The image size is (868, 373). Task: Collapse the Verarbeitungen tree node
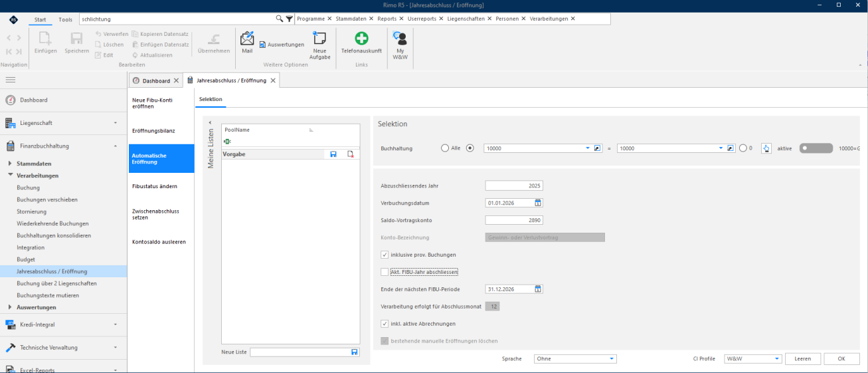(10, 176)
